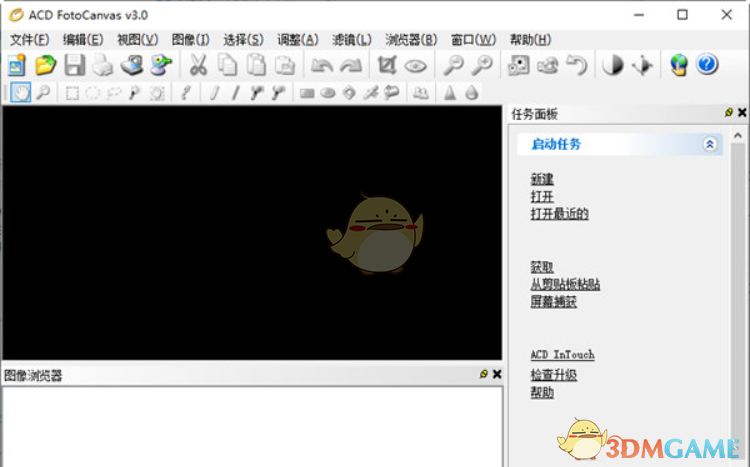Viewport: 750px width, 467px height.
Task: Click the half-circle contrast adjustment icon
Action: pos(613,65)
